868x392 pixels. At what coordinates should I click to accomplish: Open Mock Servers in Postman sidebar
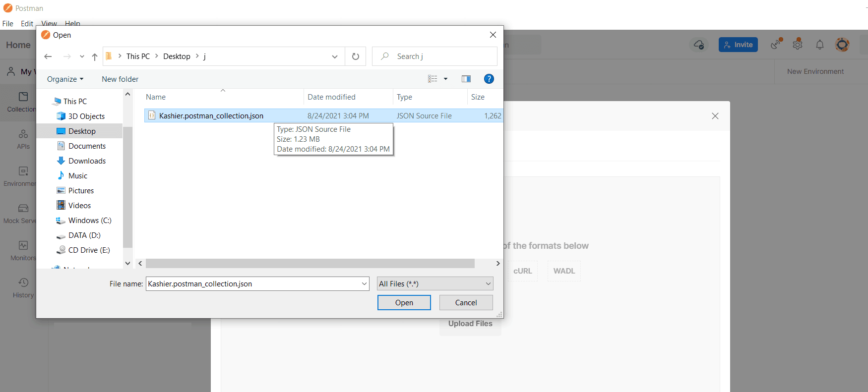click(x=20, y=214)
